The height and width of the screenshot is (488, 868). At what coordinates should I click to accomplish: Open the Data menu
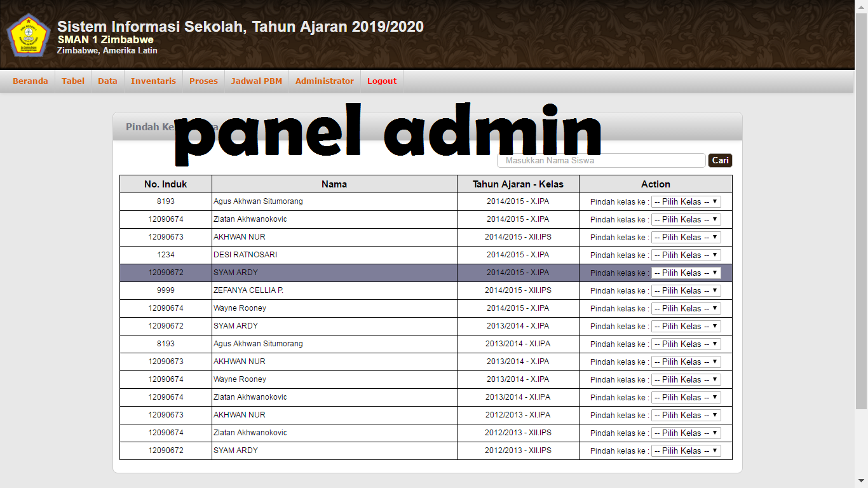coord(107,81)
